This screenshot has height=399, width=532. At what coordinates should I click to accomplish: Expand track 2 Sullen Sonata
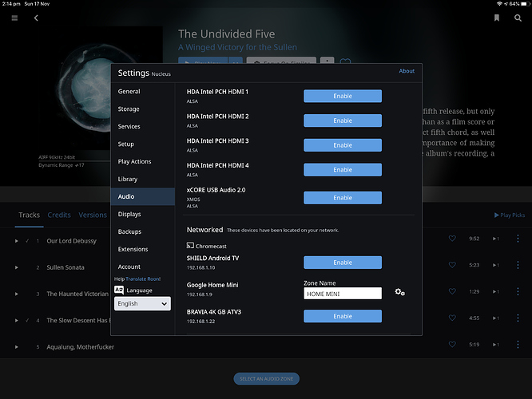pos(16,267)
